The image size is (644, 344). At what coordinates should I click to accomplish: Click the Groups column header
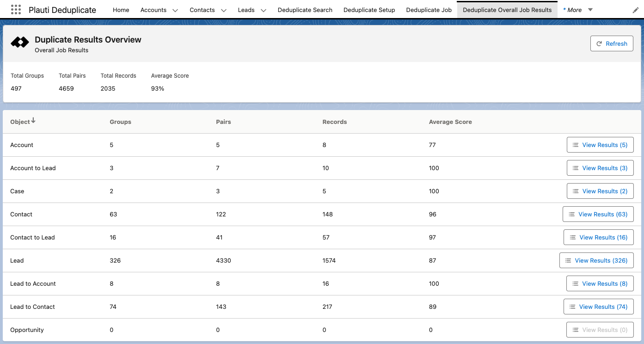[x=120, y=122]
